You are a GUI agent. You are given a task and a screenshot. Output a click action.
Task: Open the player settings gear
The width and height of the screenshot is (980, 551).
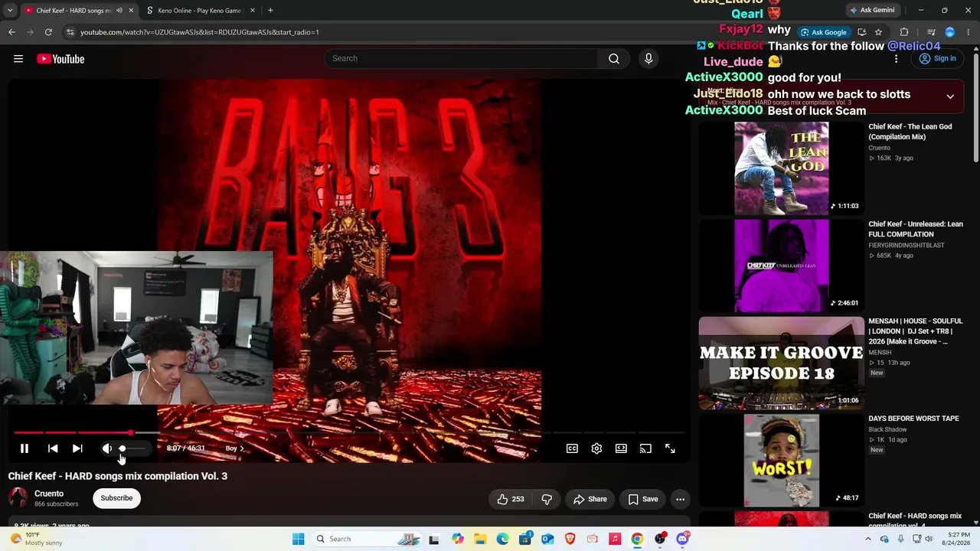[x=596, y=448]
